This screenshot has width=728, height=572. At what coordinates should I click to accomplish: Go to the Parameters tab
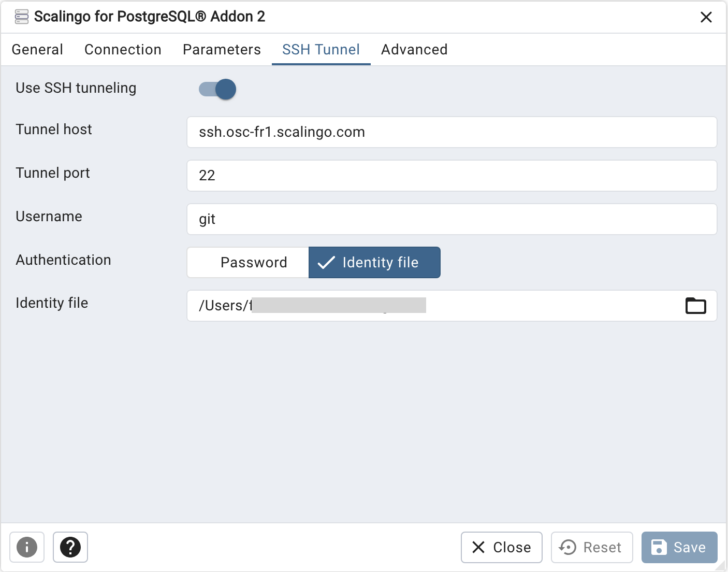click(x=222, y=50)
